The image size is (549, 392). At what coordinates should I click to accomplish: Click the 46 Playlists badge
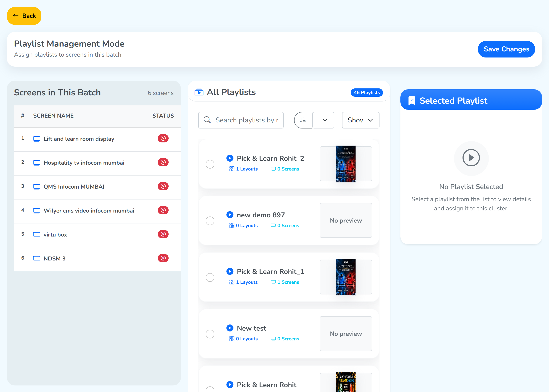tap(366, 93)
